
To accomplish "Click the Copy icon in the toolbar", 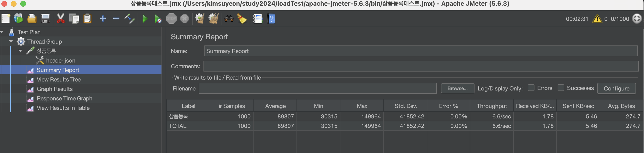I will coord(74,18).
